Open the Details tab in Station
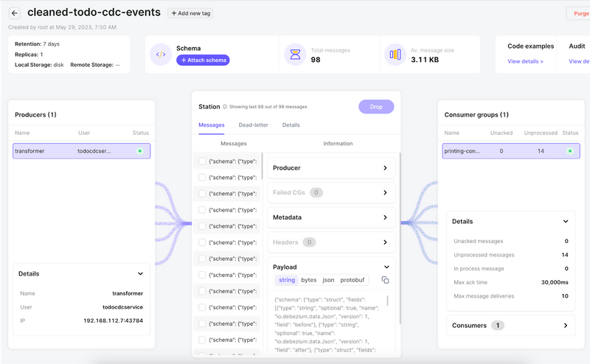This screenshot has width=590, height=364. point(291,125)
